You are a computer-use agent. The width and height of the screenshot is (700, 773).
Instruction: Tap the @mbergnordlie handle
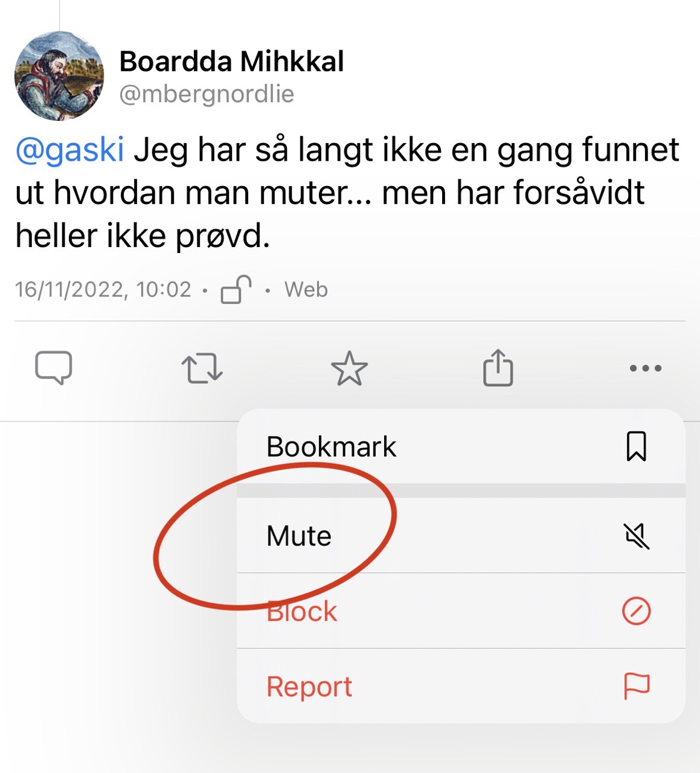point(207,94)
